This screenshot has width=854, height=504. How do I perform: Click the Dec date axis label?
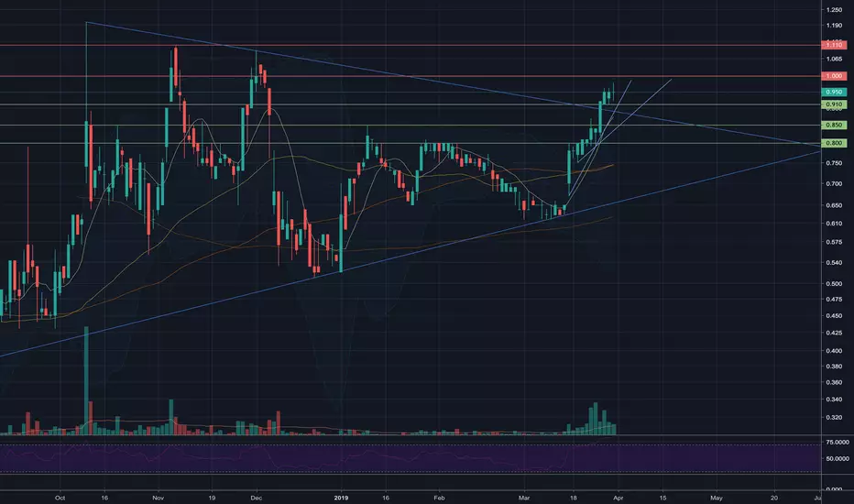257,498
